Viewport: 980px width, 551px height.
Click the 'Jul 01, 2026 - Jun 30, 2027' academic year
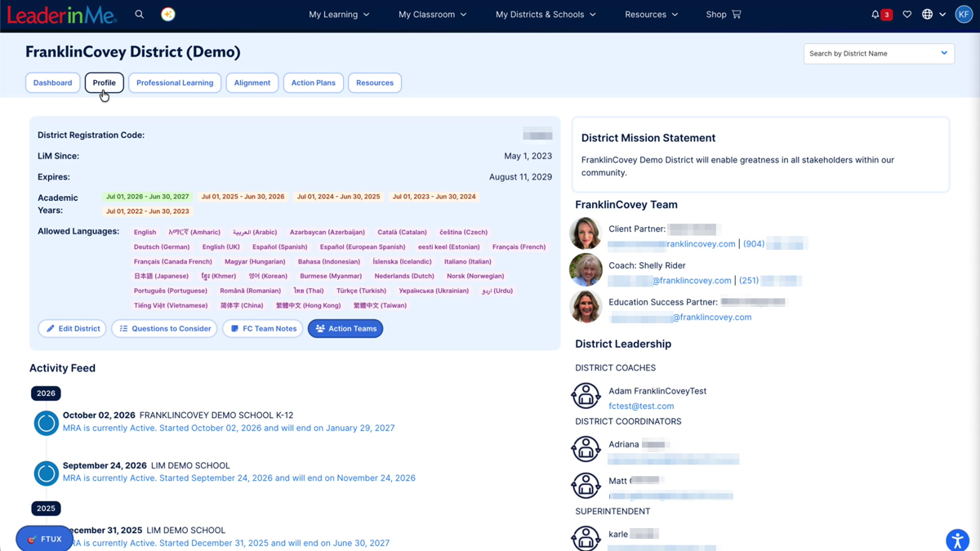coord(147,197)
